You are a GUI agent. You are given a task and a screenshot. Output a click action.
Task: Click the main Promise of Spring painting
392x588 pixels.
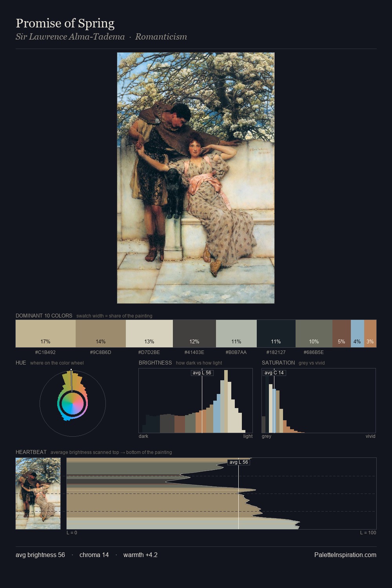[196, 178]
